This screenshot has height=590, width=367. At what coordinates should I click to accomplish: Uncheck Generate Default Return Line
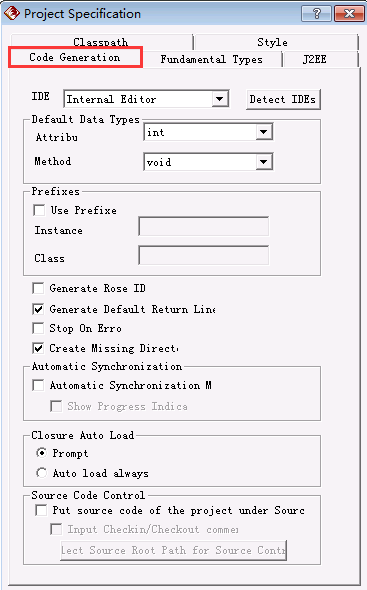pyautogui.click(x=38, y=309)
